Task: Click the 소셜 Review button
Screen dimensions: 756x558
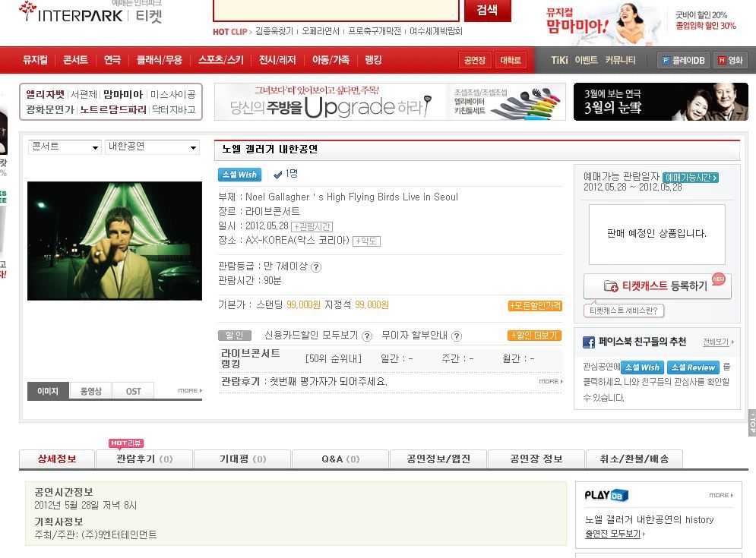Action: (693, 367)
